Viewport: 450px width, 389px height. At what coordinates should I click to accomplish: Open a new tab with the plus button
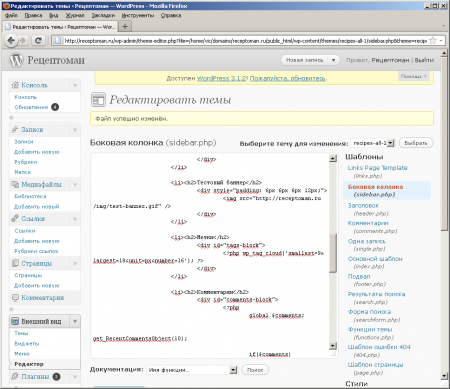click(125, 26)
